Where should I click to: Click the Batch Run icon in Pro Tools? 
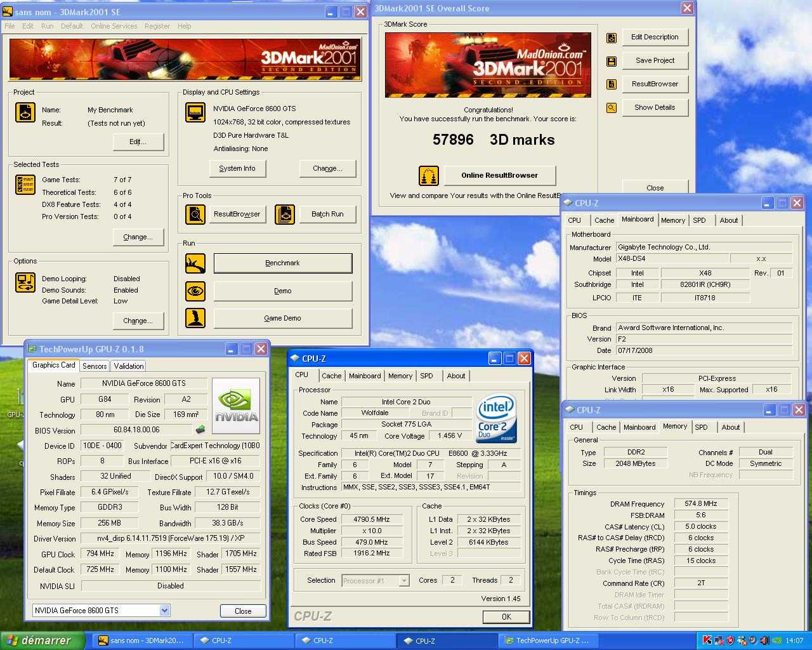pyautogui.click(x=284, y=215)
